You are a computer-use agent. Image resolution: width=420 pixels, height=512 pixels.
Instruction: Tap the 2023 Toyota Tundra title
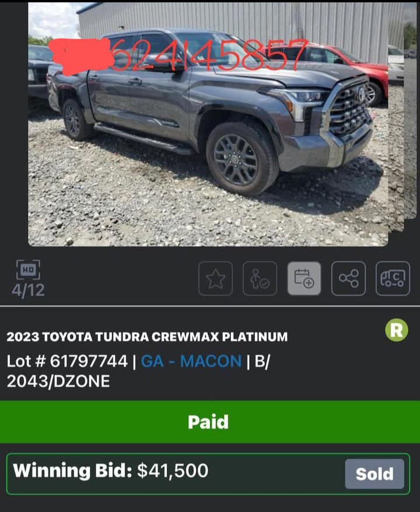pyautogui.click(x=147, y=337)
